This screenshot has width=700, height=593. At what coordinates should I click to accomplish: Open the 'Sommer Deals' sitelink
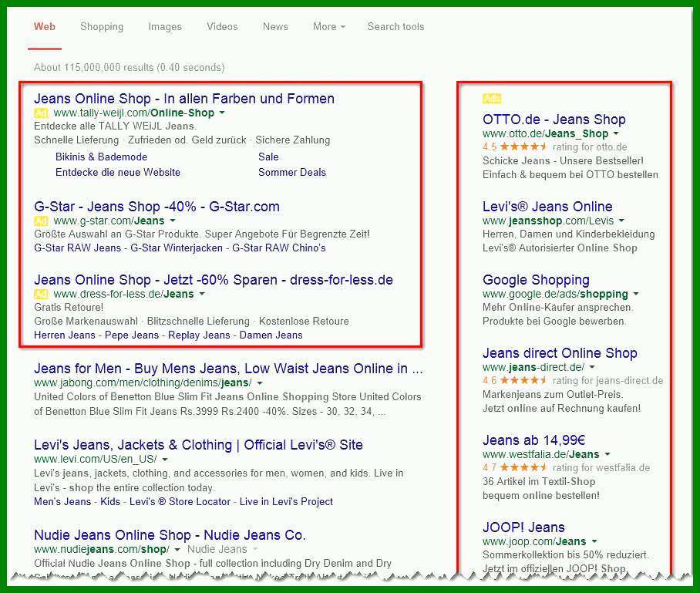click(x=292, y=173)
